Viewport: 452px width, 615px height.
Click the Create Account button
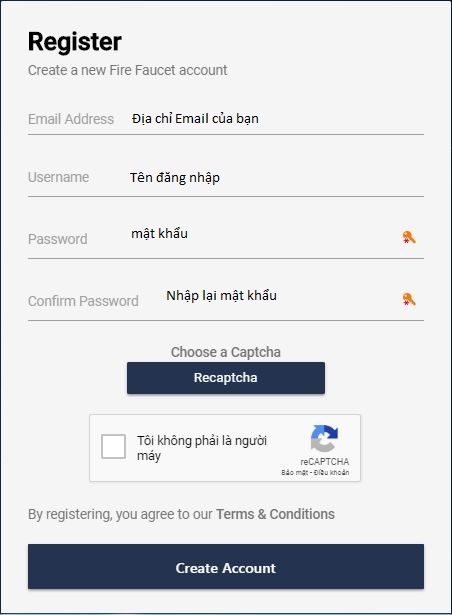226,566
